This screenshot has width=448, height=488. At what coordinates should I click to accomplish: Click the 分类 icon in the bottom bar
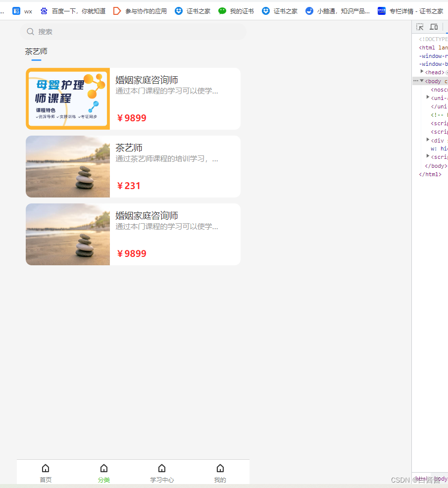click(x=103, y=468)
